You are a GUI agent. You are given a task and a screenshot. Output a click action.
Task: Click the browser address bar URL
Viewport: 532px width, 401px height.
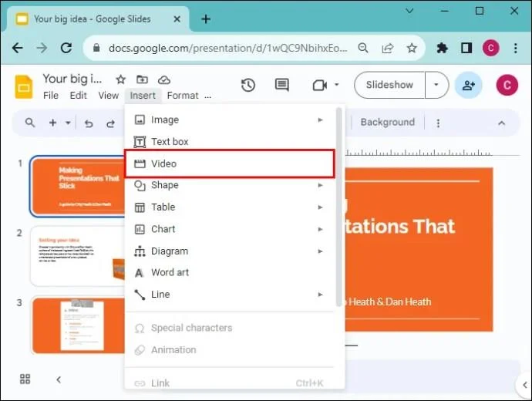click(x=227, y=48)
